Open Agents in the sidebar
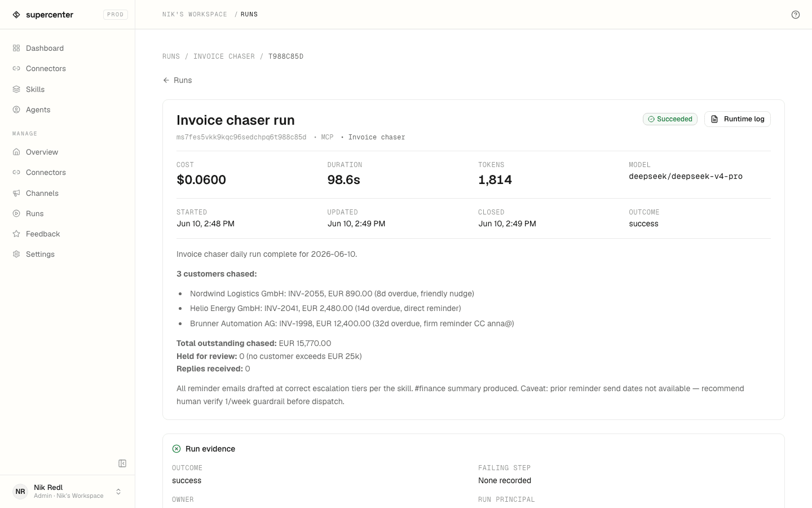The image size is (812, 508). 68,110
